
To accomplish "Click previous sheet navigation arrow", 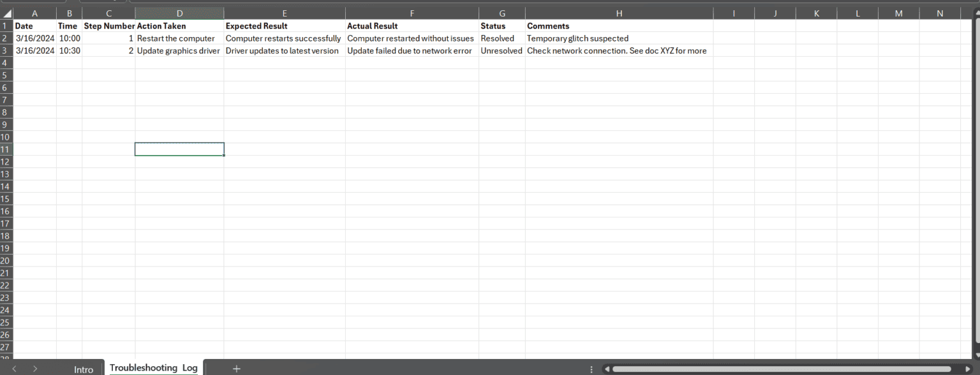I will coord(15,369).
